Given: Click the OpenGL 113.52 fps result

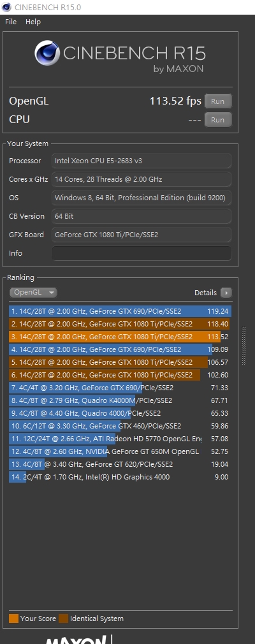Looking at the screenshot, I should point(175,101).
